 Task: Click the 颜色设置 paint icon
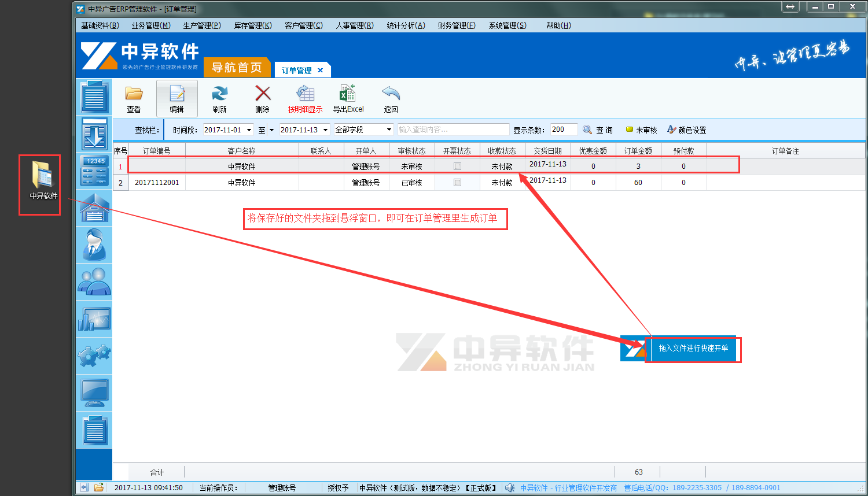pos(671,129)
